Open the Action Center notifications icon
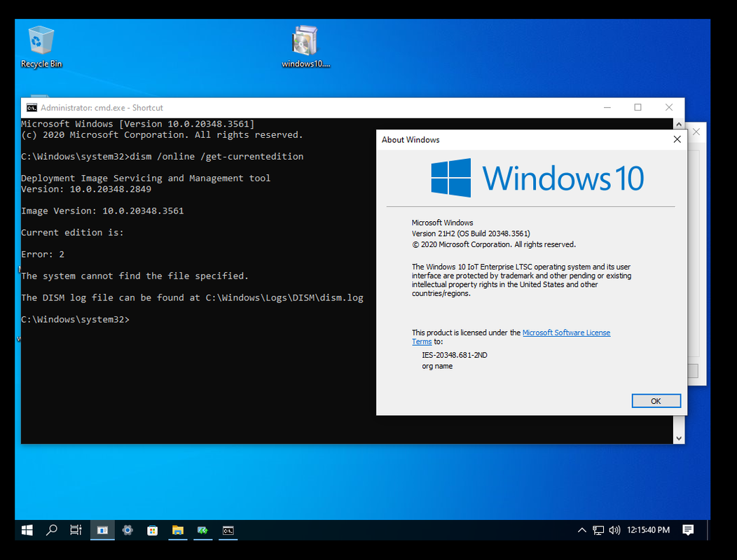Screen dimensions: 737x560 coord(688,531)
